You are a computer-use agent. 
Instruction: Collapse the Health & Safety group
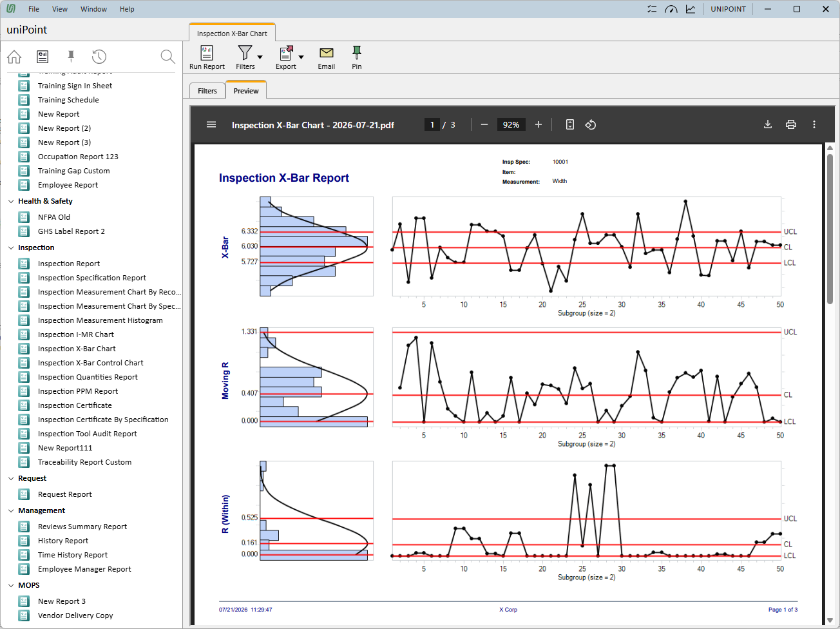tap(11, 201)
